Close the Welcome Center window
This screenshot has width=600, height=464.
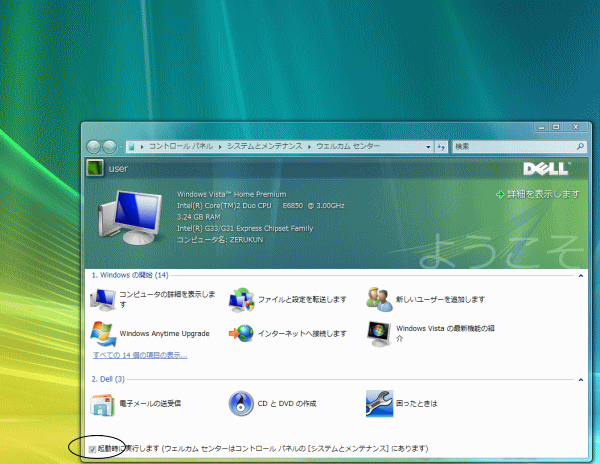576,127
